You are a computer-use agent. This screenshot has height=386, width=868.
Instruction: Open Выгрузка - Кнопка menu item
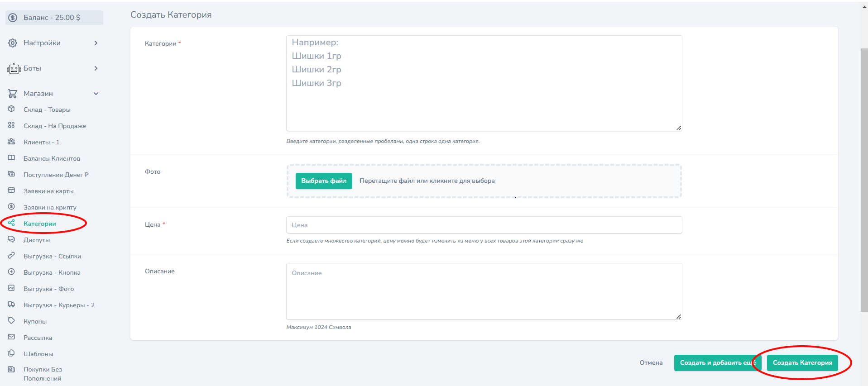(52, 272)
